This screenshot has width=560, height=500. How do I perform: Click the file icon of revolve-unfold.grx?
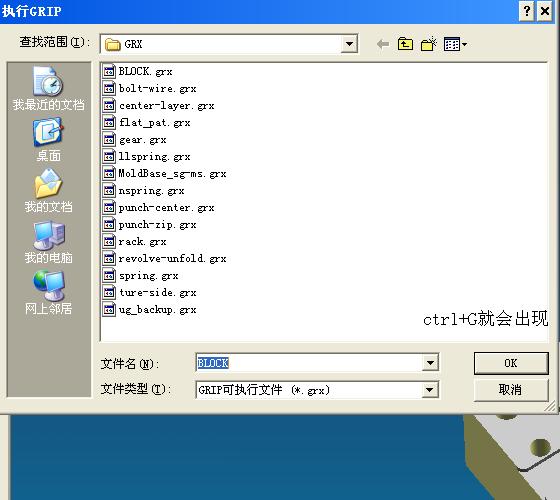click(x=109, y=258)
